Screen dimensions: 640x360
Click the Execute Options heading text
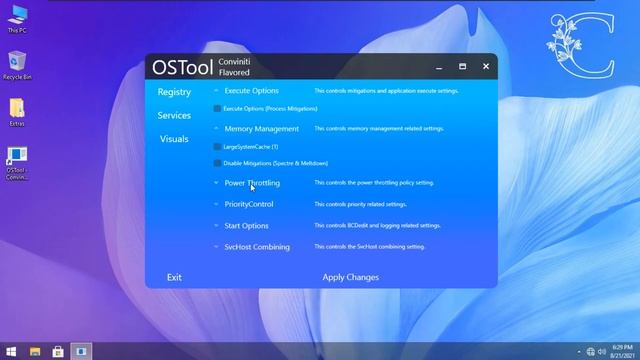[x=251, y=91]
